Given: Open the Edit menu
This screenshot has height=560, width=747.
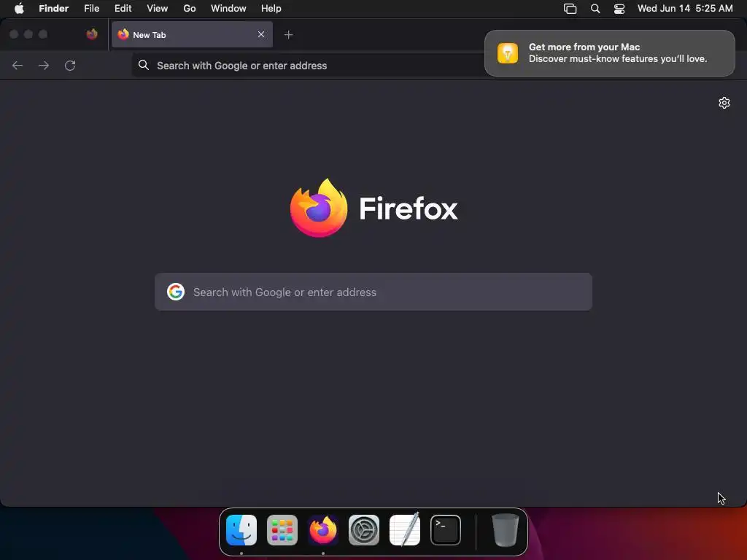Looking at the screenshot, I should point(123,8).
